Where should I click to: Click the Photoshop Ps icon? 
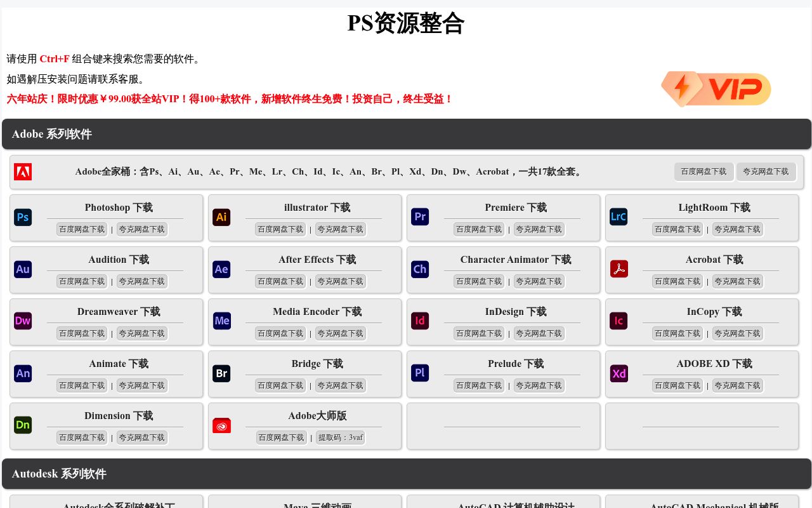coord(23,217)
